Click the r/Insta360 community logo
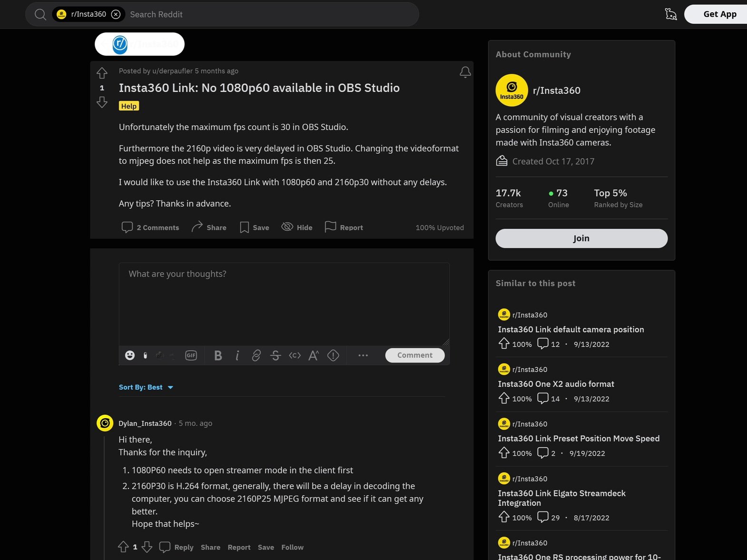 (x=512, y=90)
